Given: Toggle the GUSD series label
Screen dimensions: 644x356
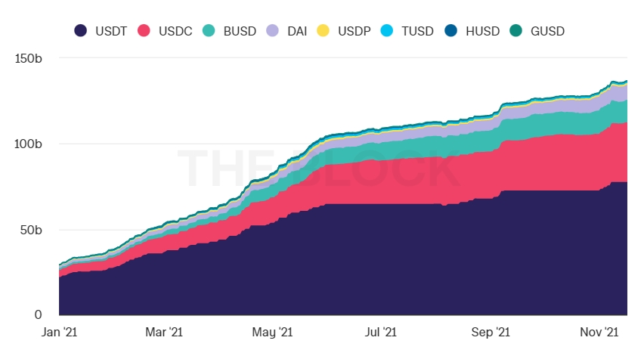Looking at the screenshot, I should [547, 31].
